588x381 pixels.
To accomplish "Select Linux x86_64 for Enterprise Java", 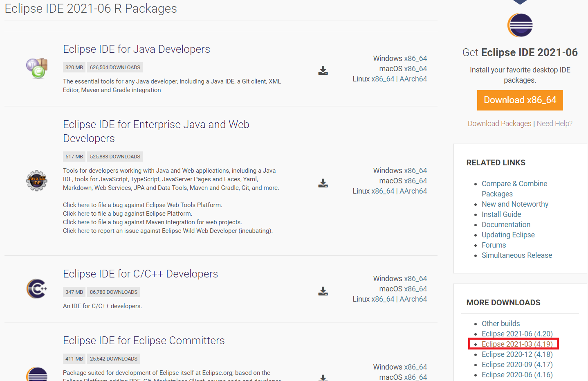I will click(383, 191).
